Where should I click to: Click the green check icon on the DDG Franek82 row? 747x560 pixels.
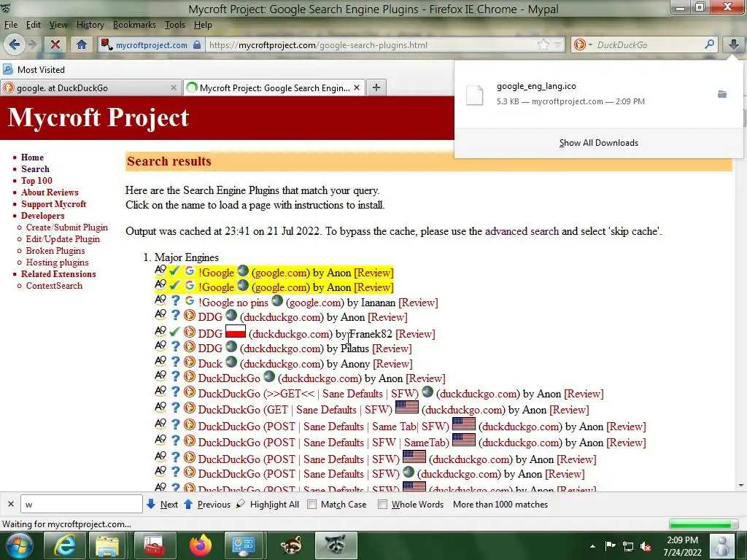[x=175, y=332]
